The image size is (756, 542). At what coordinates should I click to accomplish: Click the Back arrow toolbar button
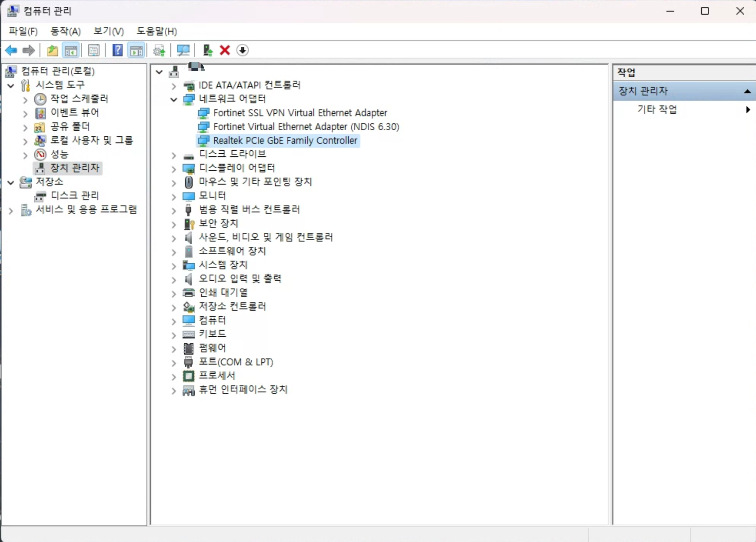11,50
